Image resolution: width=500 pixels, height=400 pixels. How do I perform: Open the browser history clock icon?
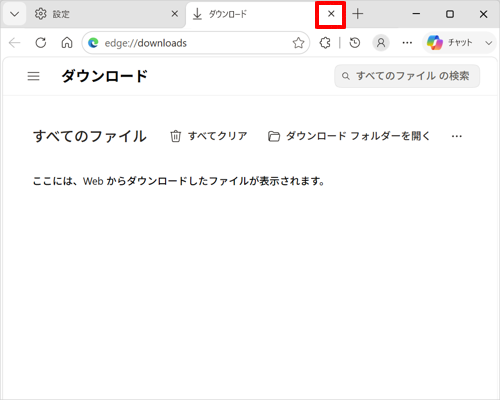[x=355, y=43]
